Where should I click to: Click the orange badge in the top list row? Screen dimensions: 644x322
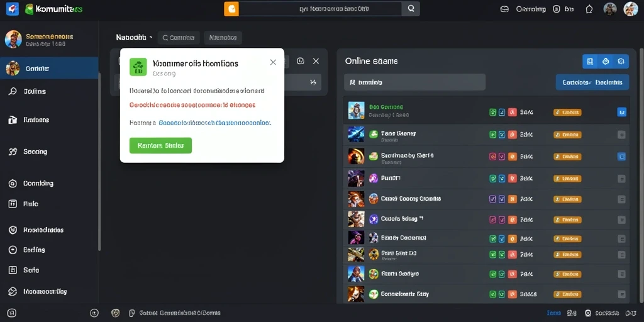tap(568, 112)
